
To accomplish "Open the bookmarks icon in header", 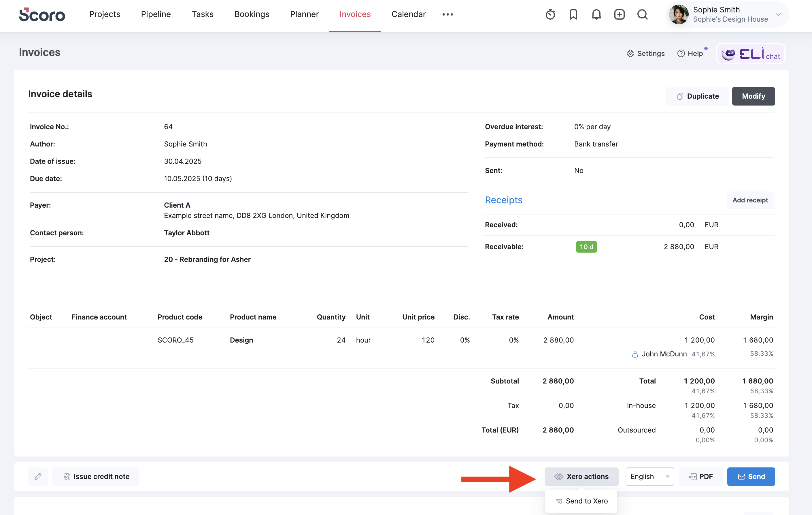I will point(573,14).
